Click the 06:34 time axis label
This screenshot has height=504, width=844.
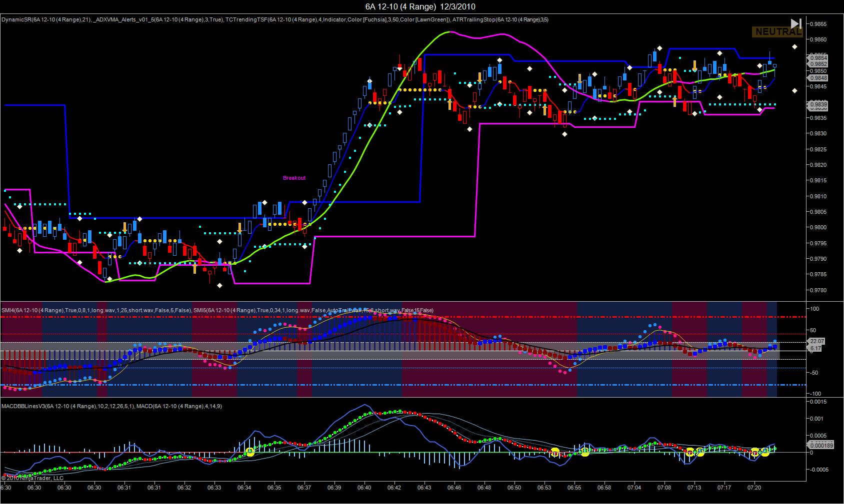244,487
